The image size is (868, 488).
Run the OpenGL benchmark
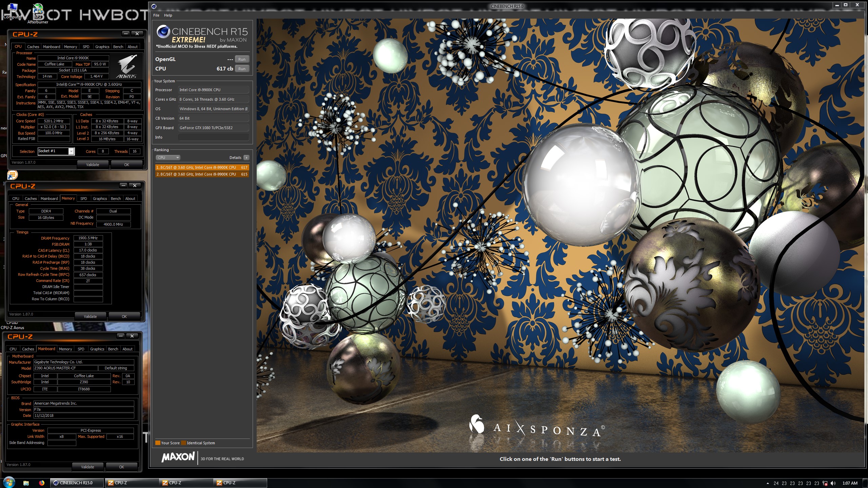242,59
